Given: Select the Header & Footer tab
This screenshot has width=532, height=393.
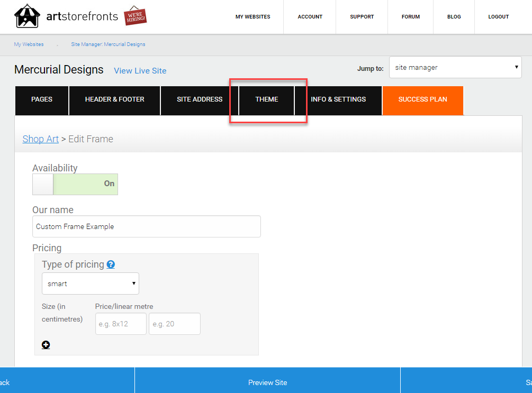Looking at the screenshot, I should [115, 99].
